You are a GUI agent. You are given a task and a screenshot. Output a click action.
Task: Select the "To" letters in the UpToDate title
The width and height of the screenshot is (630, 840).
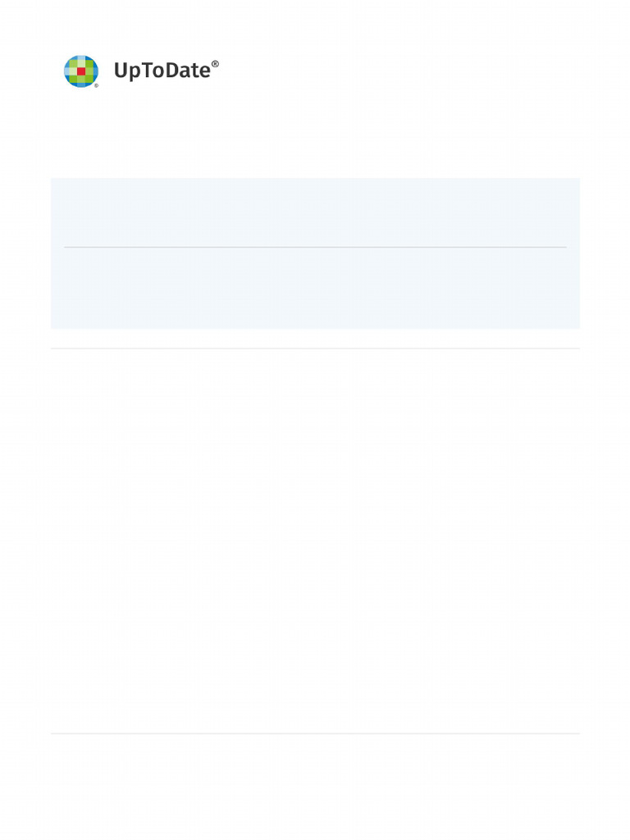(x=154, y=71)
